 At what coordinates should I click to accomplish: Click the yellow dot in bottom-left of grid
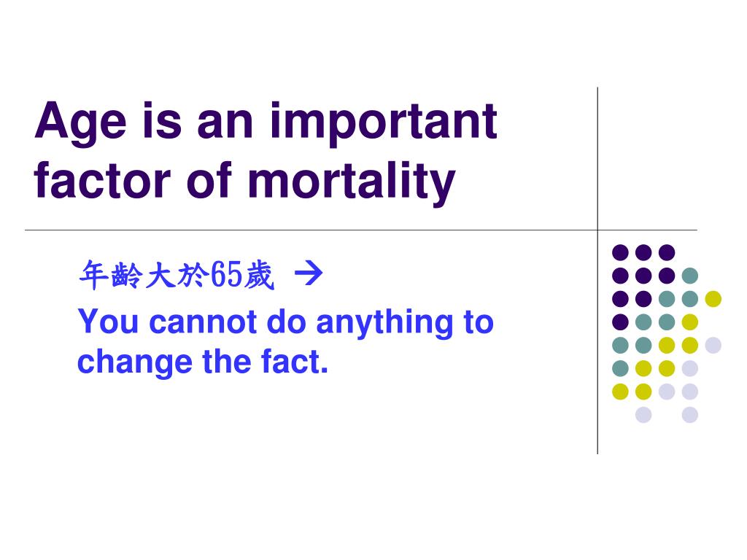[620, 392]
